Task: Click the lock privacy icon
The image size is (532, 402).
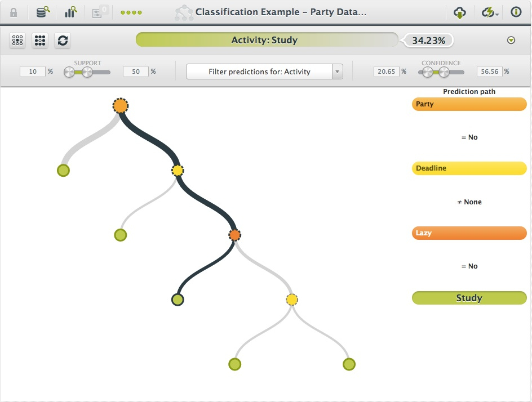Action: 14,12
